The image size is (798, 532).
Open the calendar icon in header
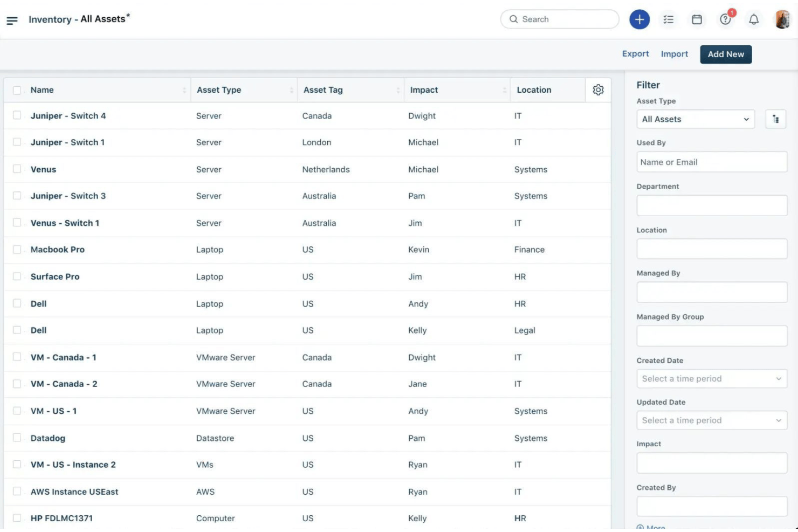click(697, 19)
